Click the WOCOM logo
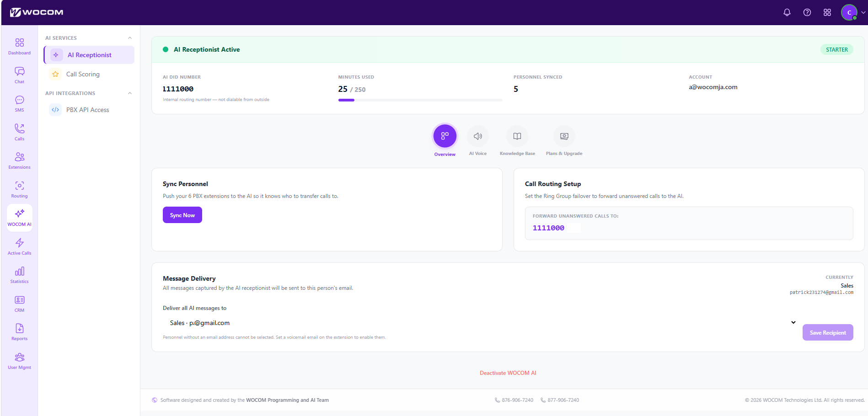Image resolution: width=868 pixels, height=416 pixels. point(37,12)
